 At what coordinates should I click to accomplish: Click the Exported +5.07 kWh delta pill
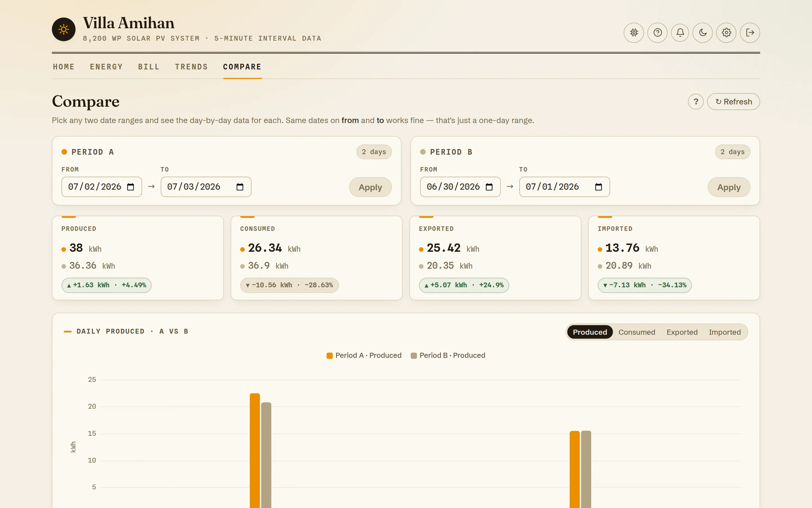coord(464,285)
